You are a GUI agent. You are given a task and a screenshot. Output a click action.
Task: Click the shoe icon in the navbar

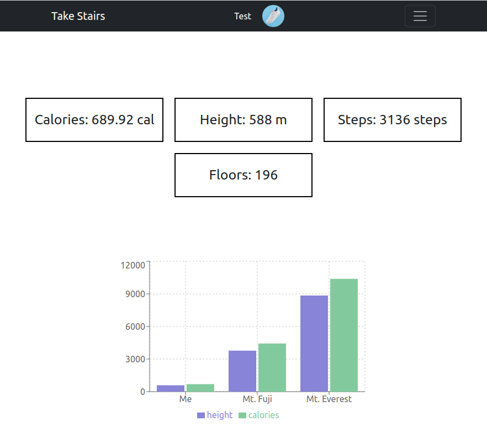[x=273, y=16]
